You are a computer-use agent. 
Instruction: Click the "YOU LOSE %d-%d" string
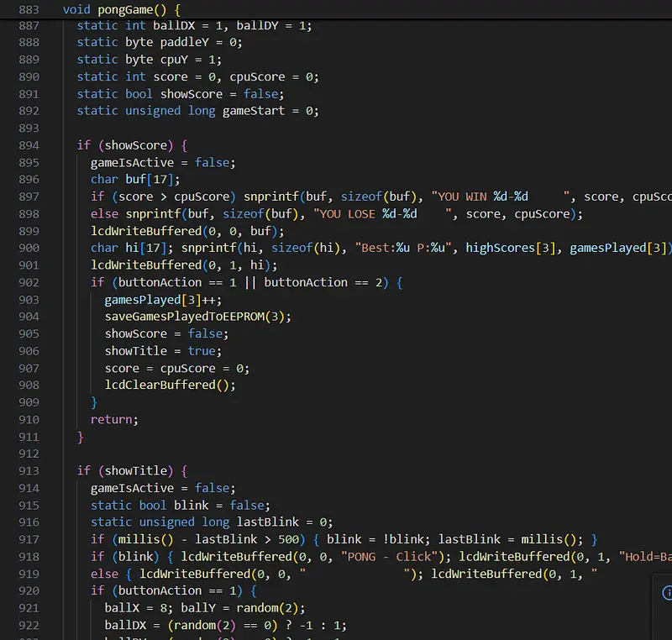pos(383,213)
